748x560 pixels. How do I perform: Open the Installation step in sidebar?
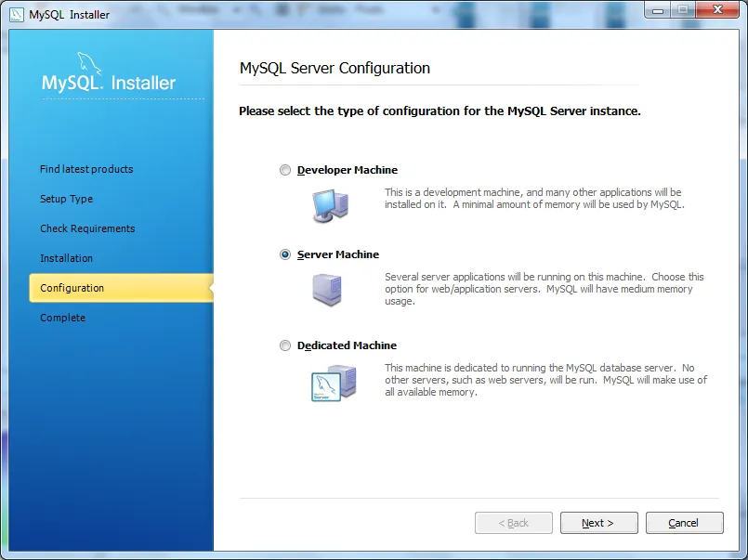(66, 258)
